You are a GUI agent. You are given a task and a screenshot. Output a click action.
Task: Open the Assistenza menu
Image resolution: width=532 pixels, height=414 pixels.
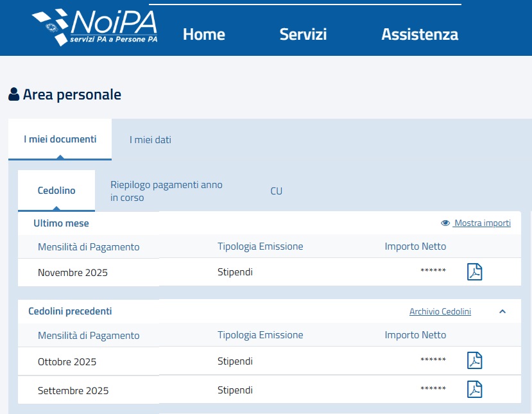click(420, 34)
